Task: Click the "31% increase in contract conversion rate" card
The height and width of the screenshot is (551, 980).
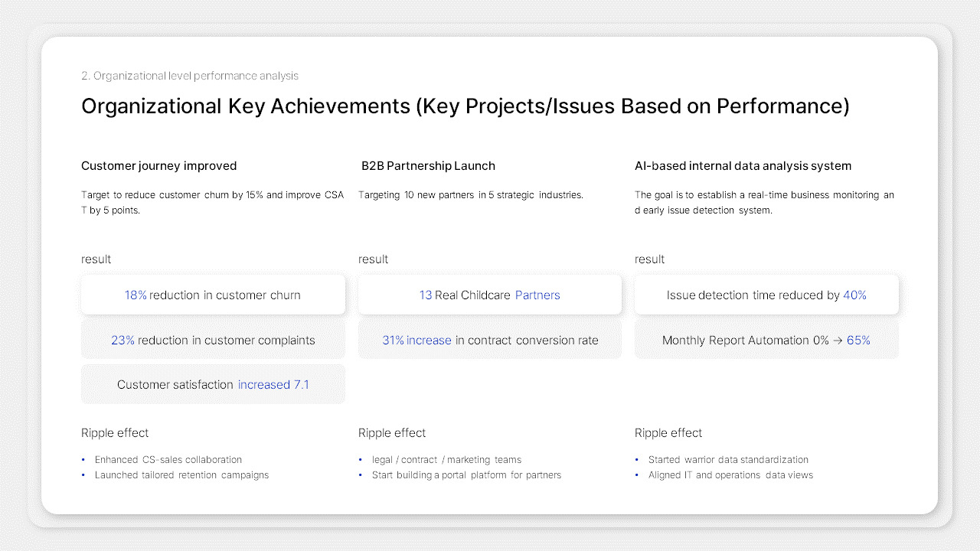Action: (x=490, y=340)
